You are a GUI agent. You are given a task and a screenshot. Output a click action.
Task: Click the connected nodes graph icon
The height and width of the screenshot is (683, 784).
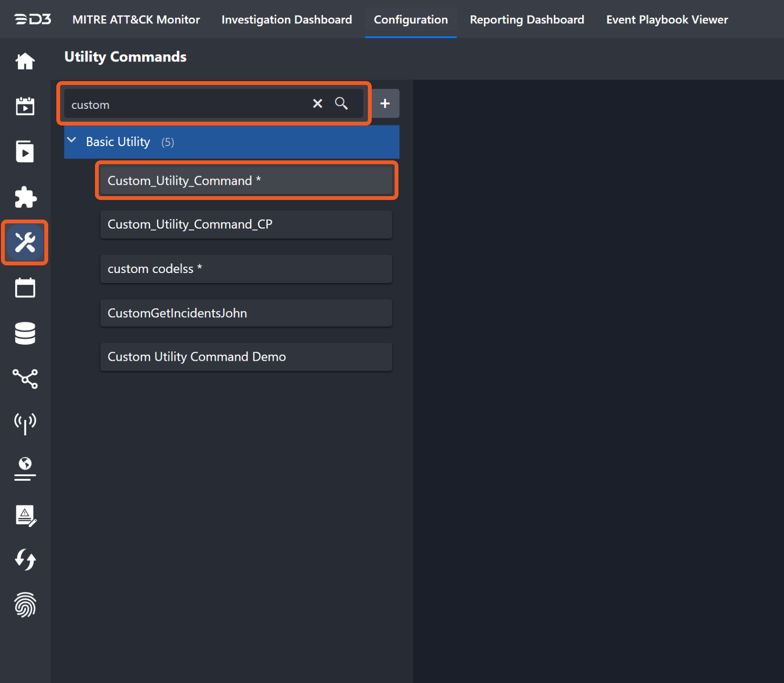[25, 378]
